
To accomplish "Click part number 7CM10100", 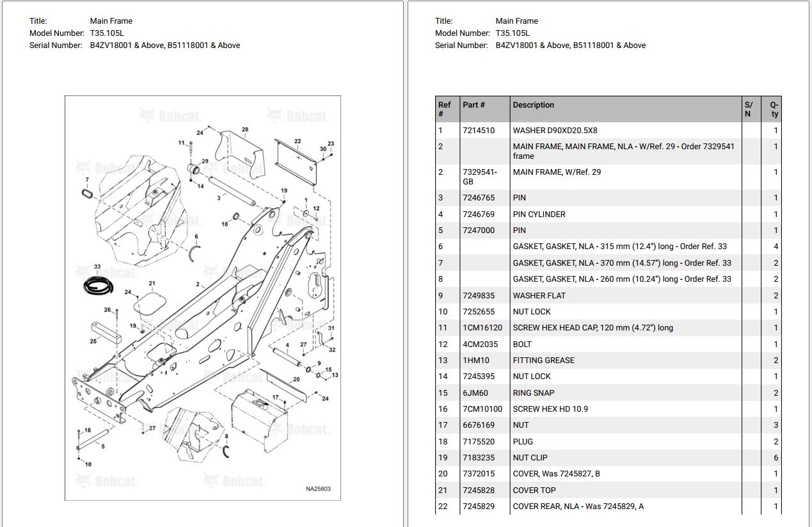I will click(x=482, y=409).
